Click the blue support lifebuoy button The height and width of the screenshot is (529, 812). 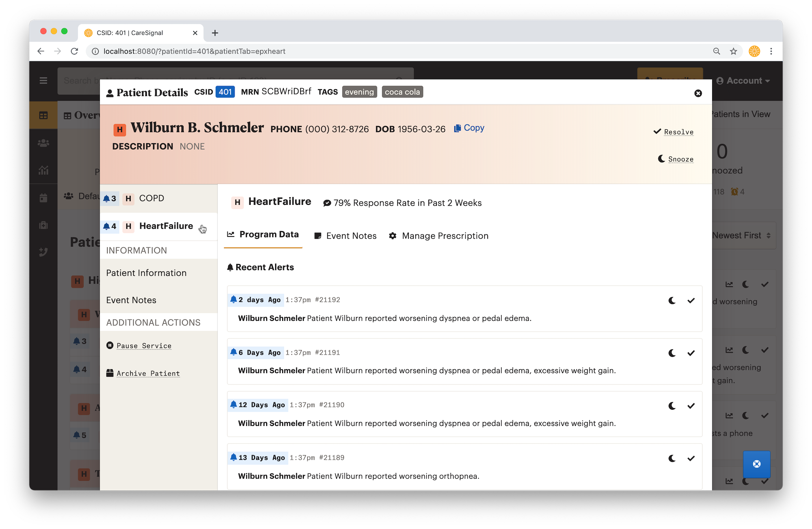[x=757, y=464]
